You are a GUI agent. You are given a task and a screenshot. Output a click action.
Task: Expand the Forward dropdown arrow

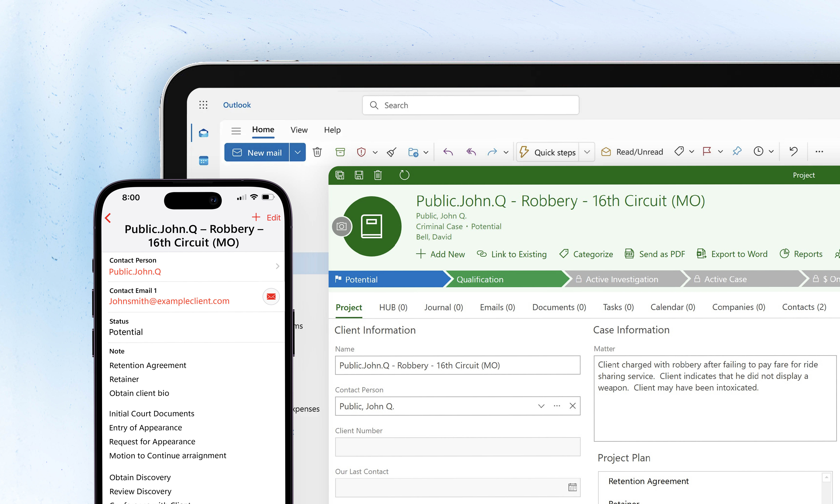[506, 153]
